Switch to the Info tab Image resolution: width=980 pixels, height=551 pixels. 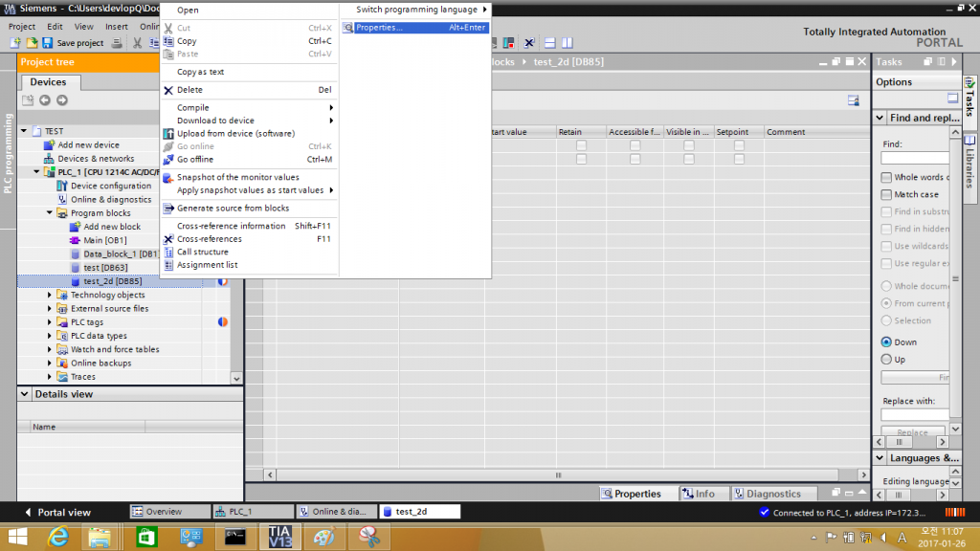point(705,494)
